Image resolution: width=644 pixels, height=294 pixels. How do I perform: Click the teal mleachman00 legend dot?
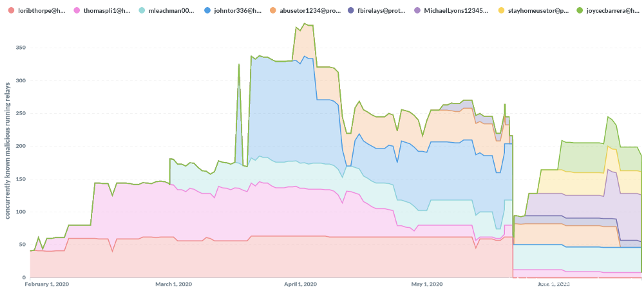142,11
